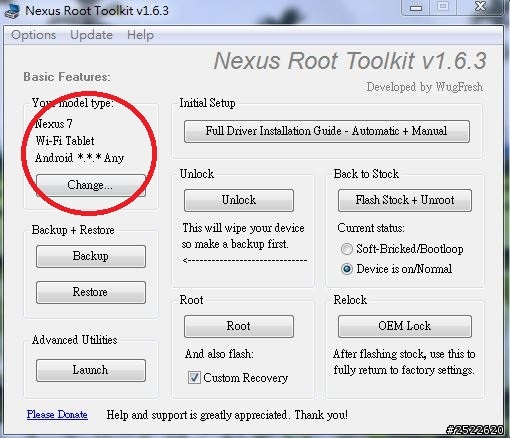
Task: Click 'This will wipe your device' text
Action: click(243, 228)
